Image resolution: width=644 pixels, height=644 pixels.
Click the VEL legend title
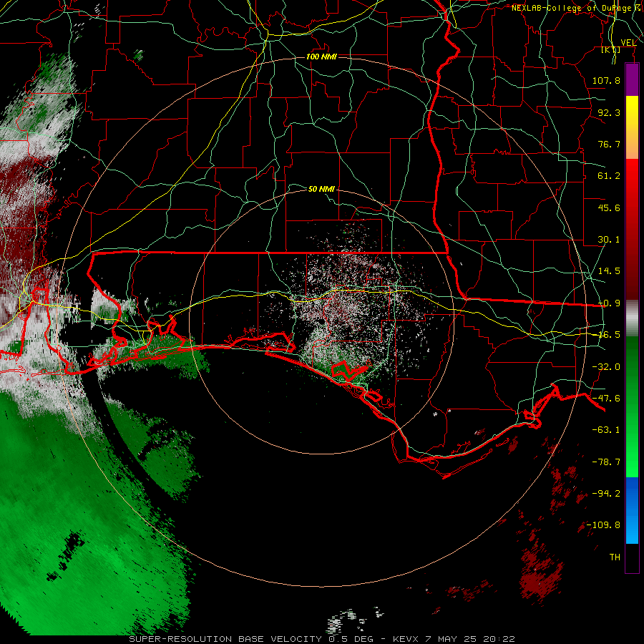tap(628, 43)
